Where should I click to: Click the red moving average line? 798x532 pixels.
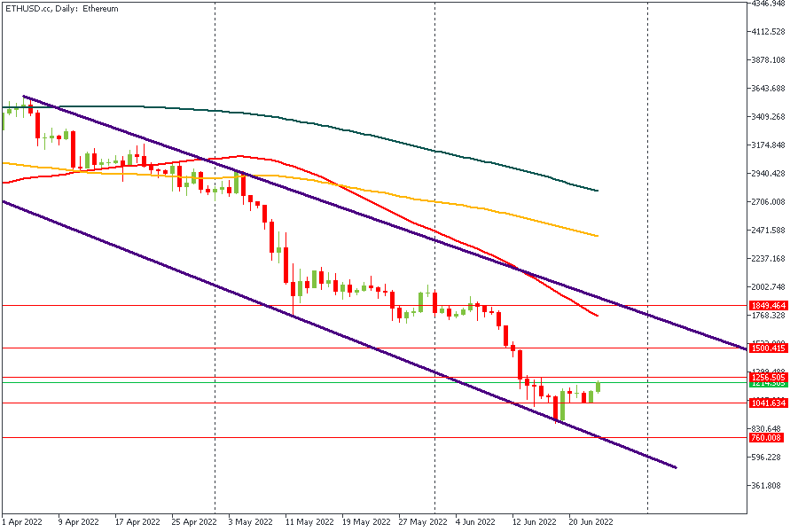532,275
